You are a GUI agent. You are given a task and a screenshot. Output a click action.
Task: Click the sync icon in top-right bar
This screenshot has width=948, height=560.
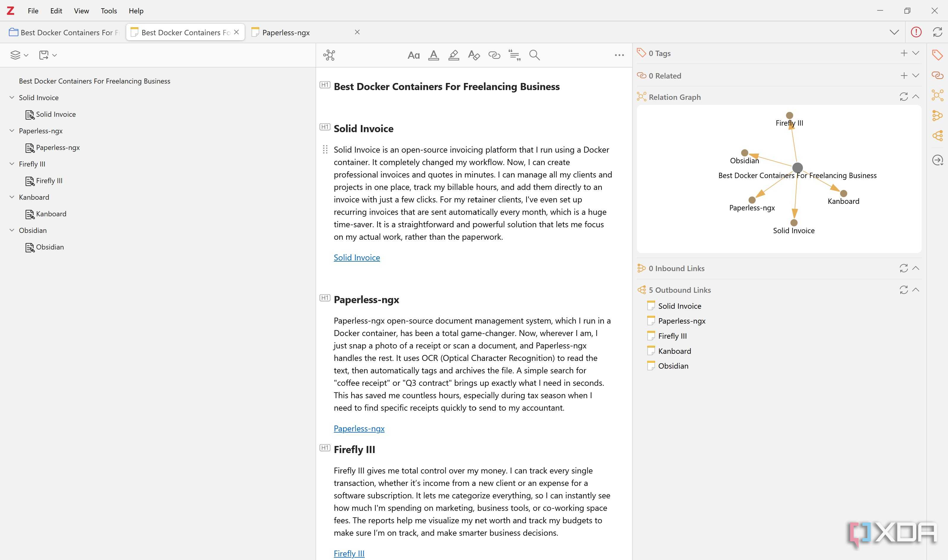937,32
